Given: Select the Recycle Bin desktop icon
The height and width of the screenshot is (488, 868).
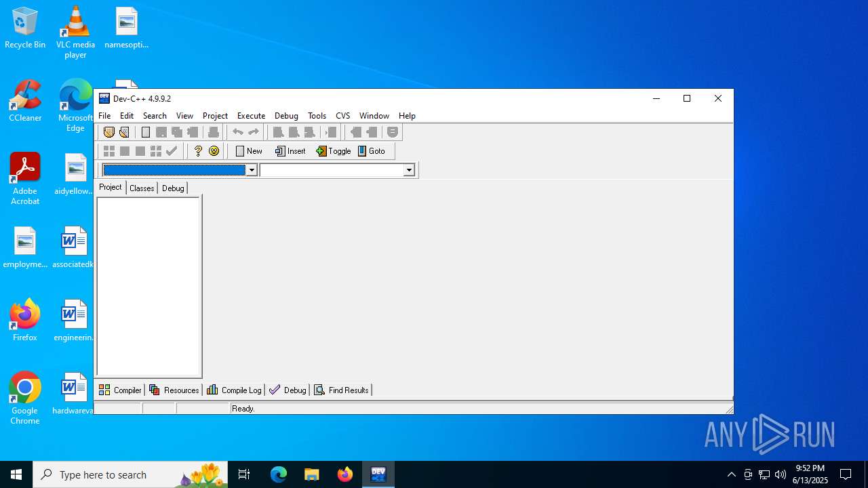Looking at the screenshot, I should 25,28.
